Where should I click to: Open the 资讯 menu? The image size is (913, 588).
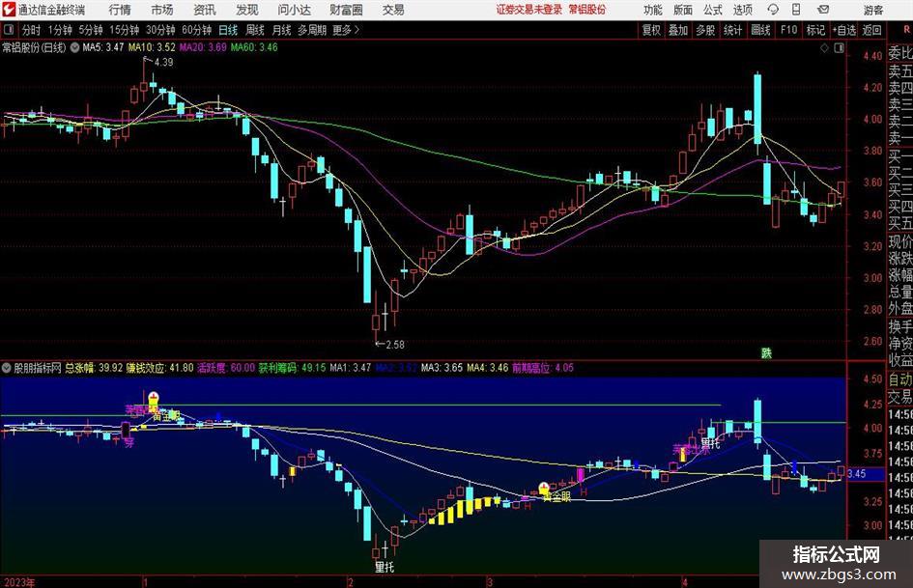point(205,10)
